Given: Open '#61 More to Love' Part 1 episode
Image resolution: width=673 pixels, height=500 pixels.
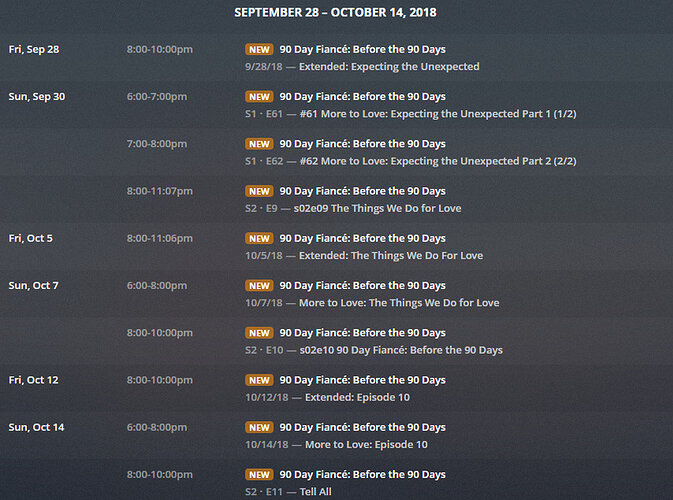Looking at the screenshot, I should [438, 114].
